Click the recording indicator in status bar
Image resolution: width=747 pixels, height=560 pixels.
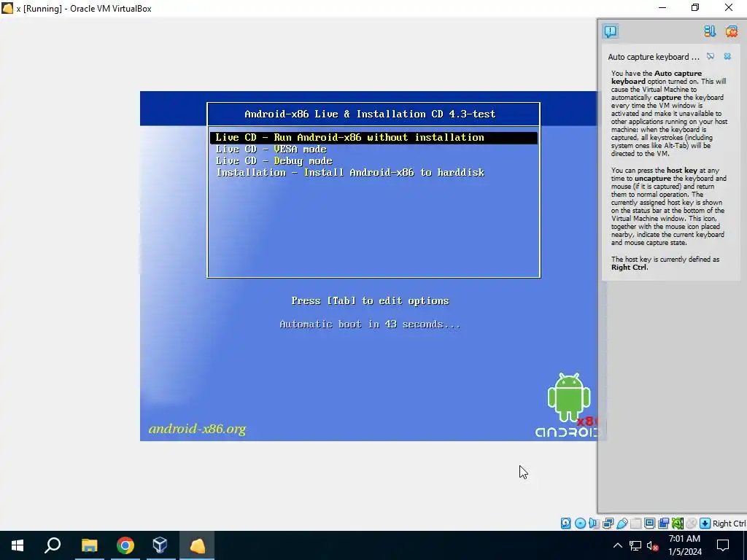pos(663,524)
